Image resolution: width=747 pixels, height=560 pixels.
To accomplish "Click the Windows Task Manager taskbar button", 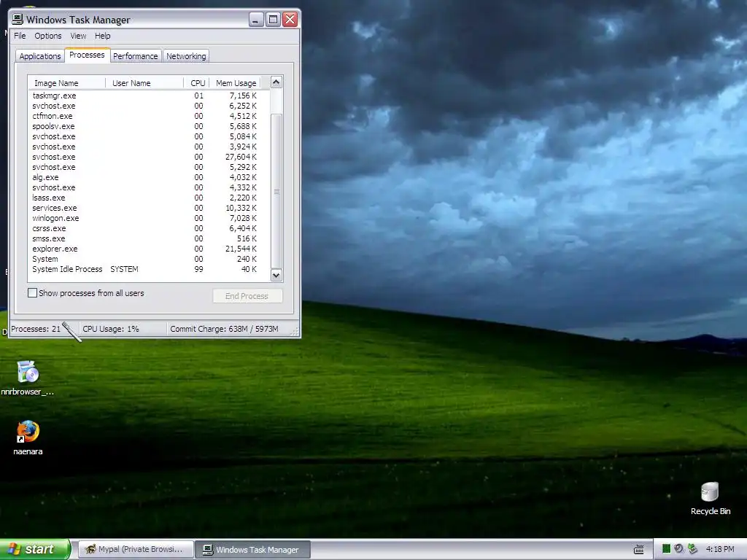I will pos(253,550).
